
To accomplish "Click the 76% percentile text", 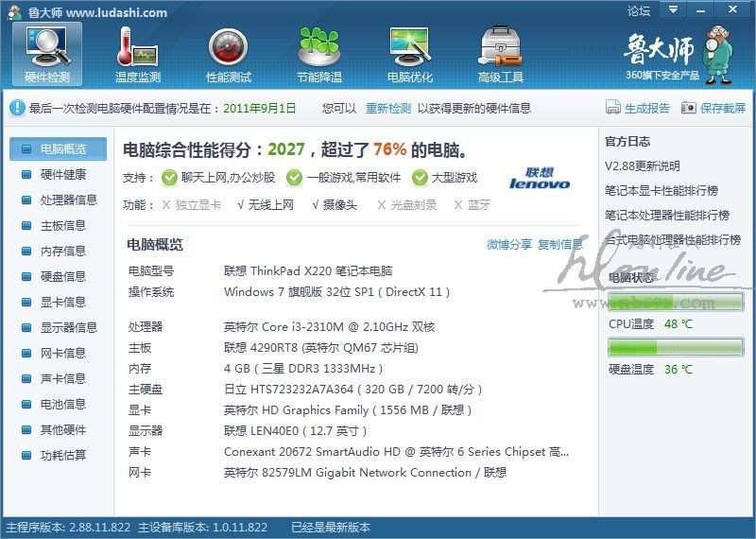I will click(389, 149).
